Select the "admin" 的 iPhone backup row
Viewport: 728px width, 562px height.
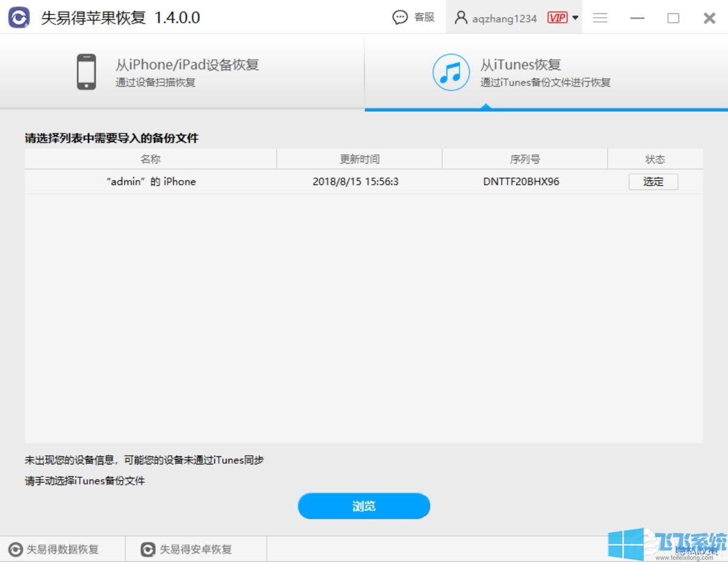(x=150, y=181)
